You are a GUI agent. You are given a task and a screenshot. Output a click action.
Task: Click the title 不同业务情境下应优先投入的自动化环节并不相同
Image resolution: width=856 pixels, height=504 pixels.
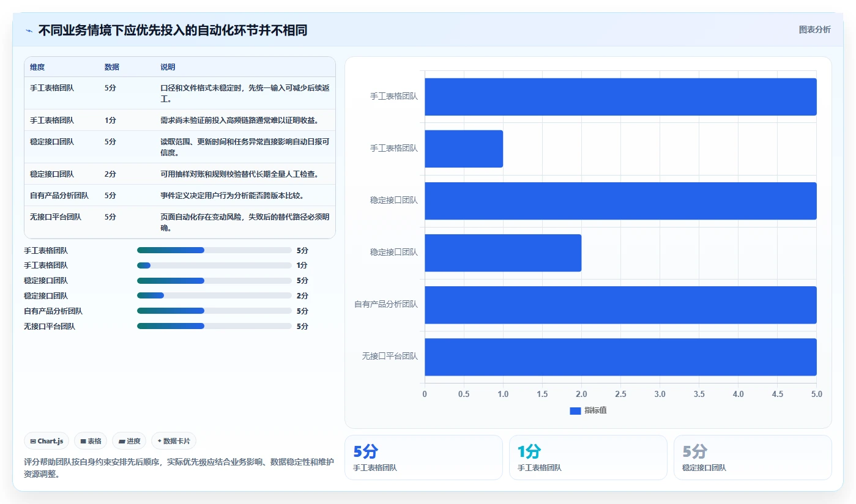tap(173, 31)
